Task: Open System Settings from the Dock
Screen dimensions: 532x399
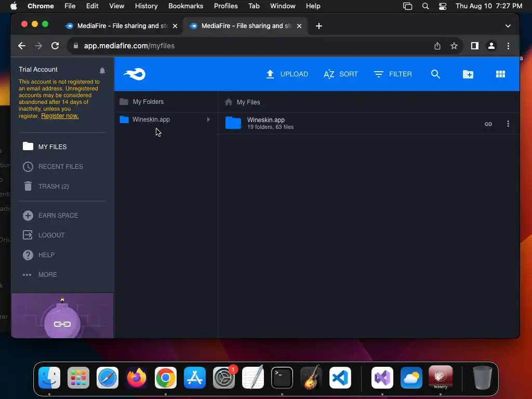Action: (x=224, y=377)
